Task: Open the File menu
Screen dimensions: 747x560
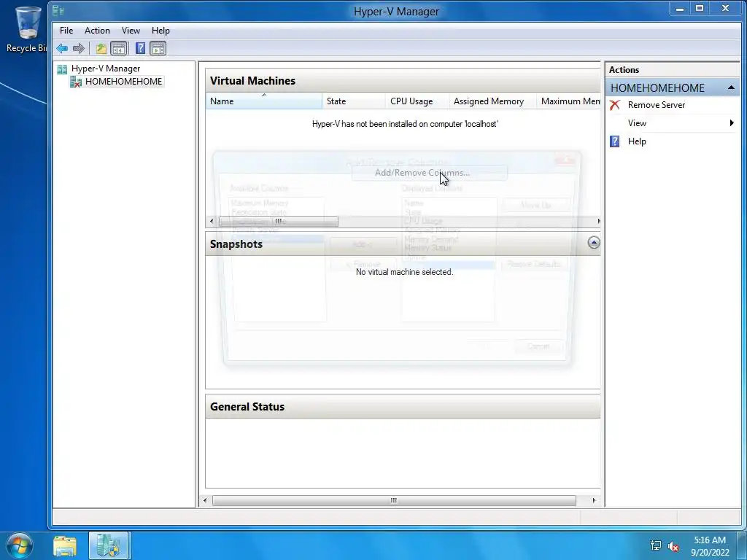Action: tap(66, 31)
